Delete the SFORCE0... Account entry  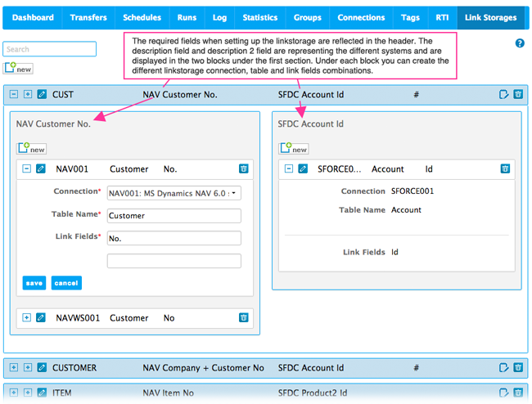tap(505, 168)
